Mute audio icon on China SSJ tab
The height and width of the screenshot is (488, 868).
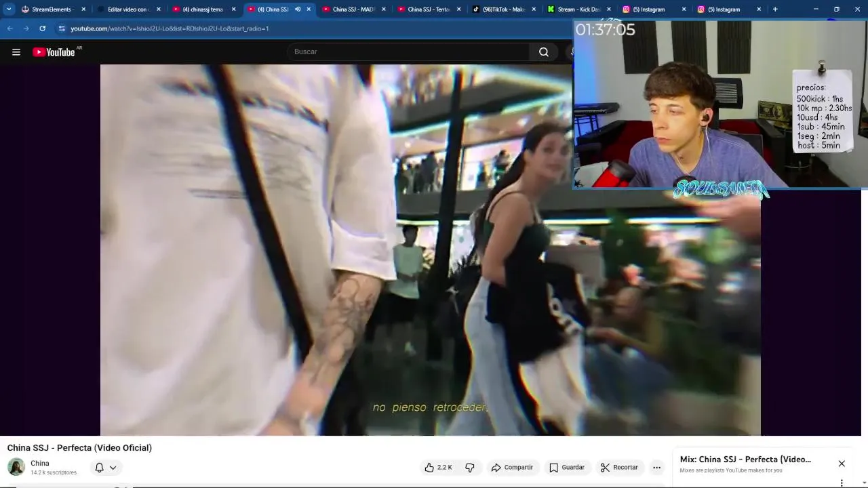coord(297,9)
